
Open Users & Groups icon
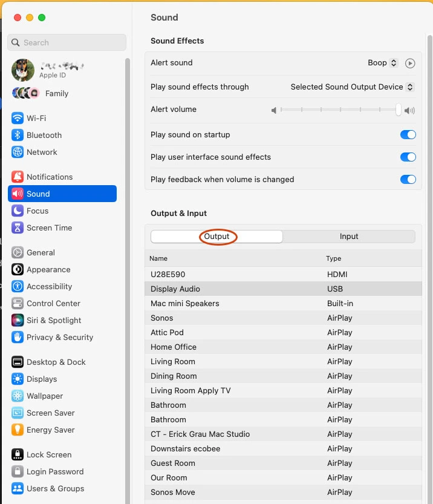(x=18, y=489)
